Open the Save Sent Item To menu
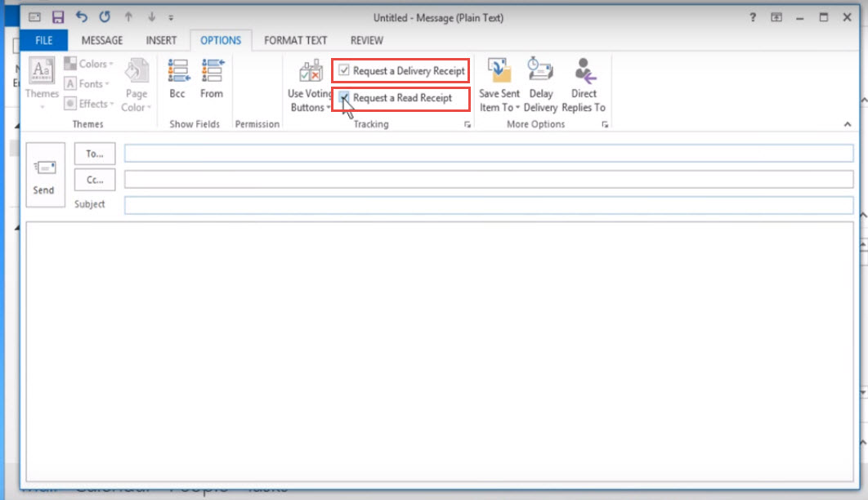The width and height of the screenshot is (868, 500). (x=499, y=85)
